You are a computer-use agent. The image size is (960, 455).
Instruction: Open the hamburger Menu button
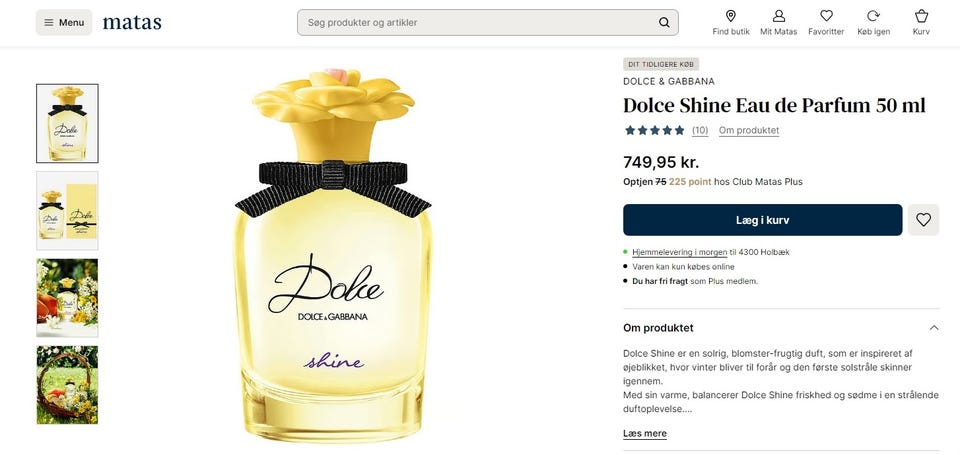pyautogui.click(x=64, y=23)
